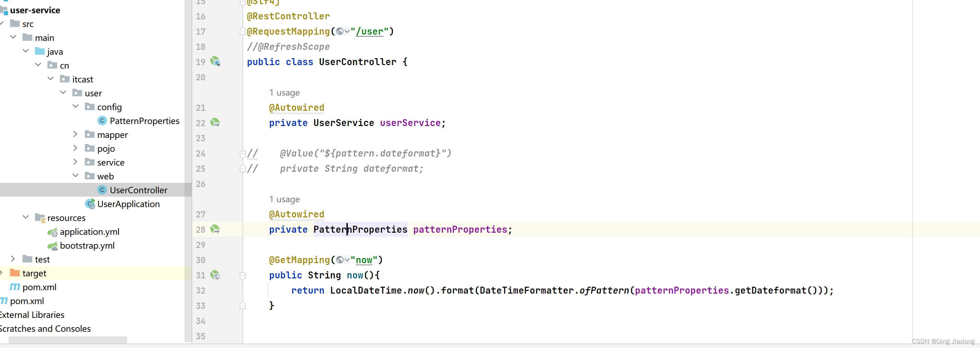
Task: Click the resources folder icon
Action: click(x=40, y=217)
